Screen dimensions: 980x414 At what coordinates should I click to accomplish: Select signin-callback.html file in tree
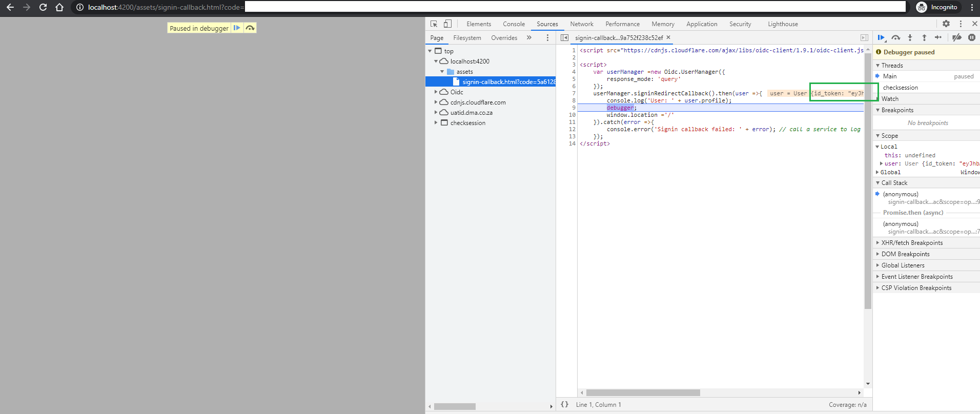pos(491,82)
